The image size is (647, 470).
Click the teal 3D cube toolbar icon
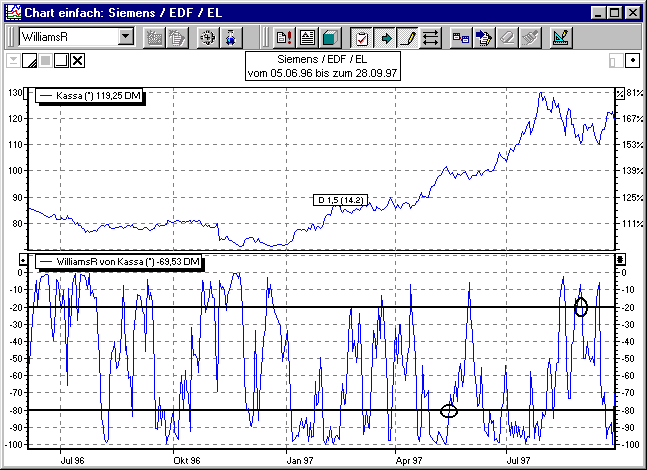click(x=330, y=38)
